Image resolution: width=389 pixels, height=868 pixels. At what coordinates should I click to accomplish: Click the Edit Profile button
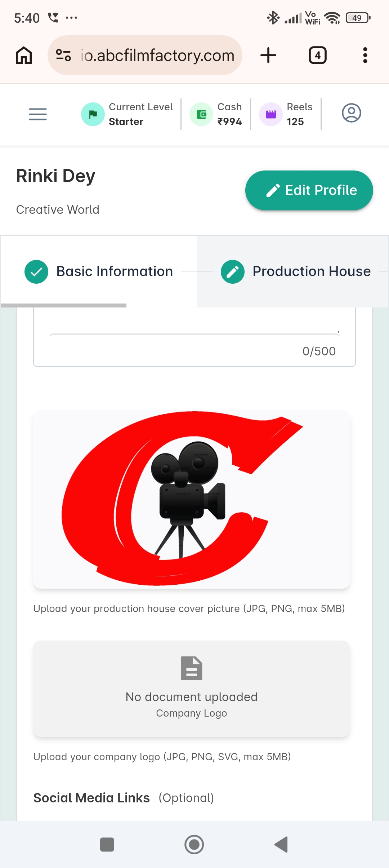309,190
